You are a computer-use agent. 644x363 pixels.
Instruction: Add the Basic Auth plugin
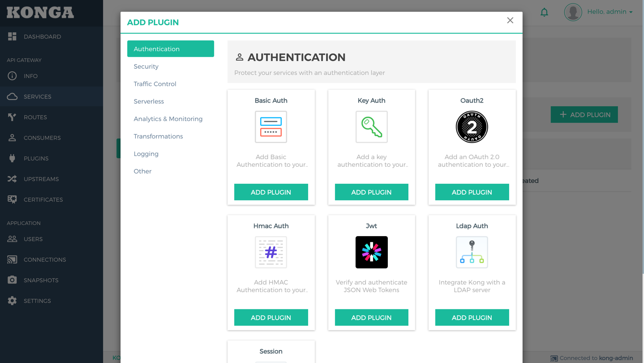click(271, 192)
